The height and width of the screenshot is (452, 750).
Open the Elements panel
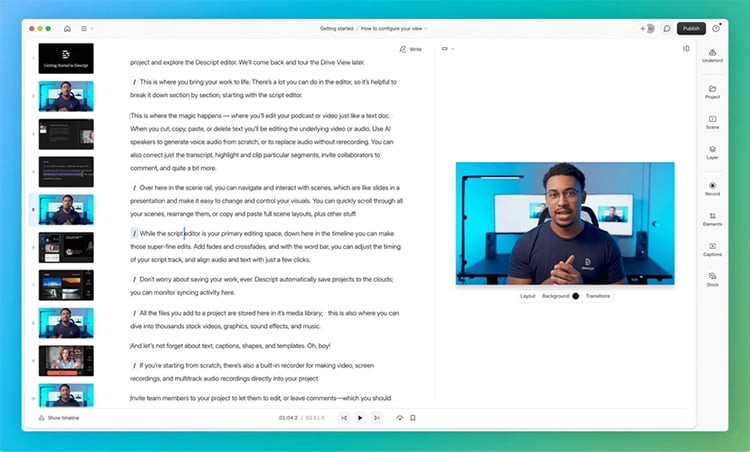click(x=712, y=219)
